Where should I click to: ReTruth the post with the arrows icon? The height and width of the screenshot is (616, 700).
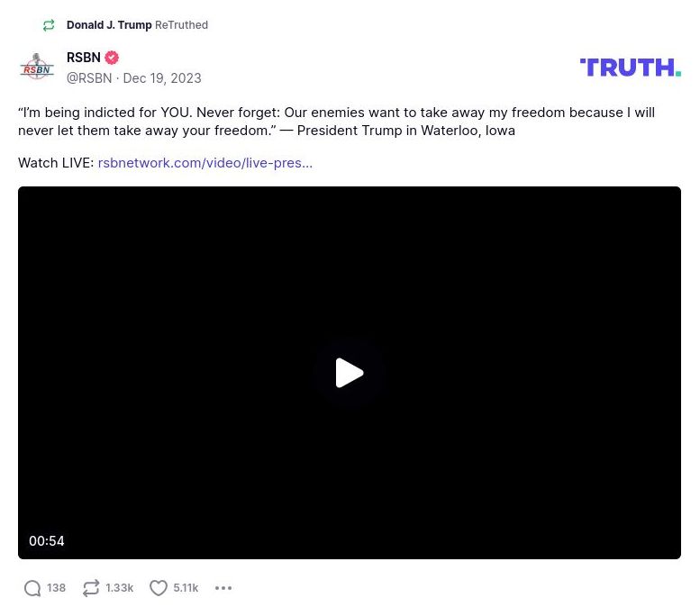coord(91,588)
